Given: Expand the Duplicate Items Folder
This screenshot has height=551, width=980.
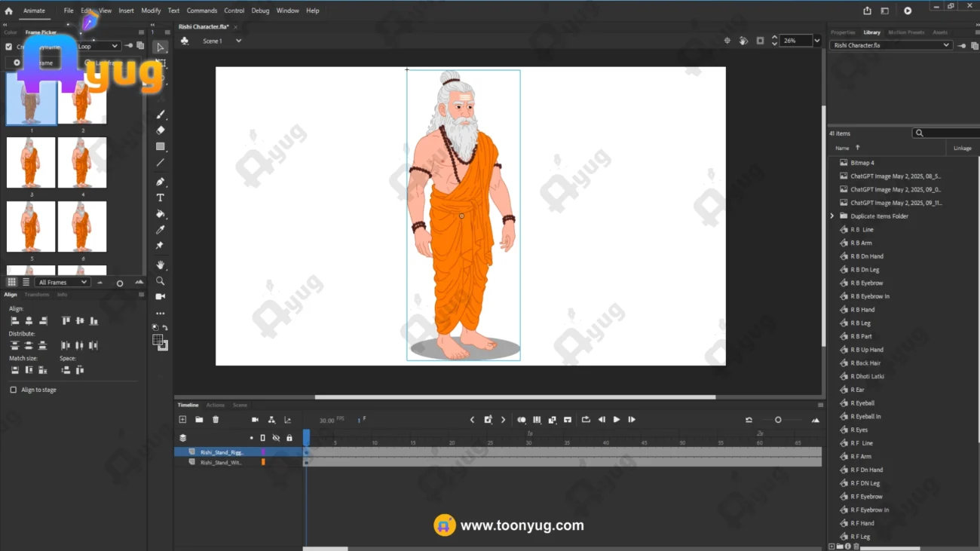Looking at the screenshot, I should click(x=832, y=216).
